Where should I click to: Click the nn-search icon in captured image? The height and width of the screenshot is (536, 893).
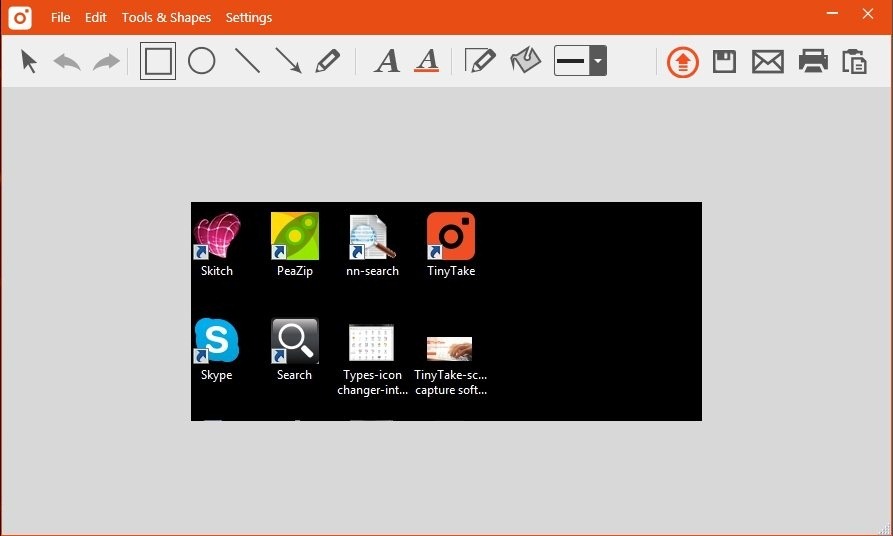(372, 236)
